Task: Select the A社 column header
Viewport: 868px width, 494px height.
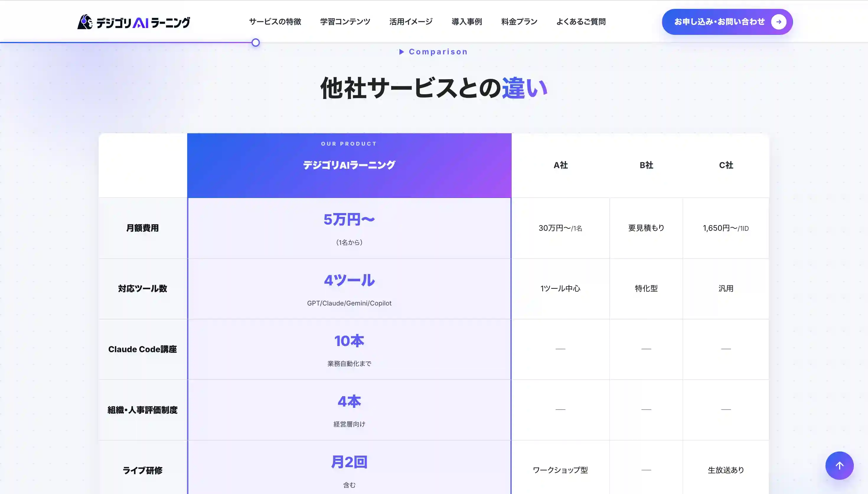Action: click(x=560, y=165)
